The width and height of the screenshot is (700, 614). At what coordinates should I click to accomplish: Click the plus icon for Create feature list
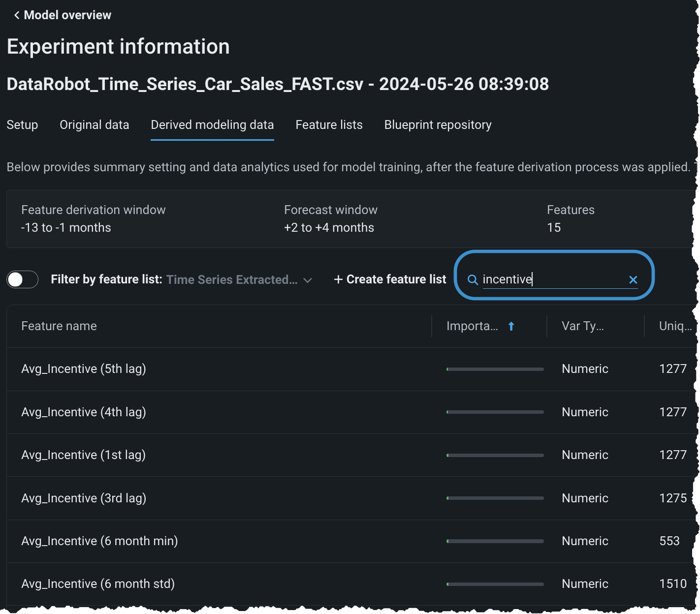click(338, 279)
